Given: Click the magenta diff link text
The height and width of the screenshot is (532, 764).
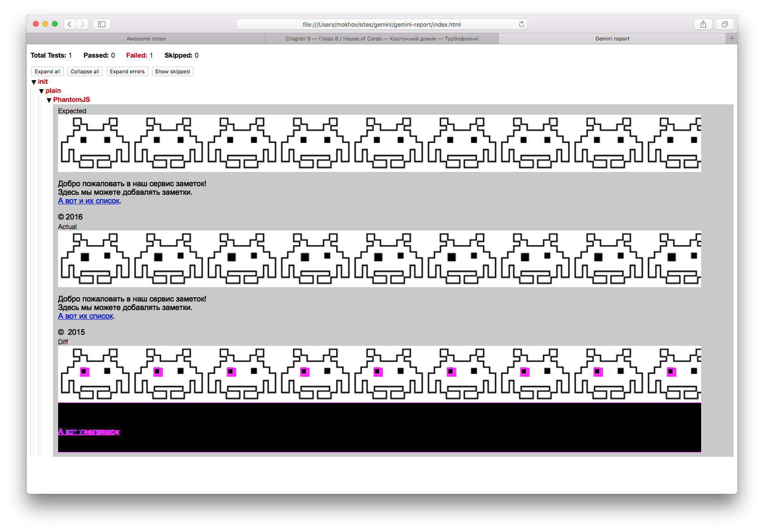Looking at the screenshot, I should click(x=89, y=432).
